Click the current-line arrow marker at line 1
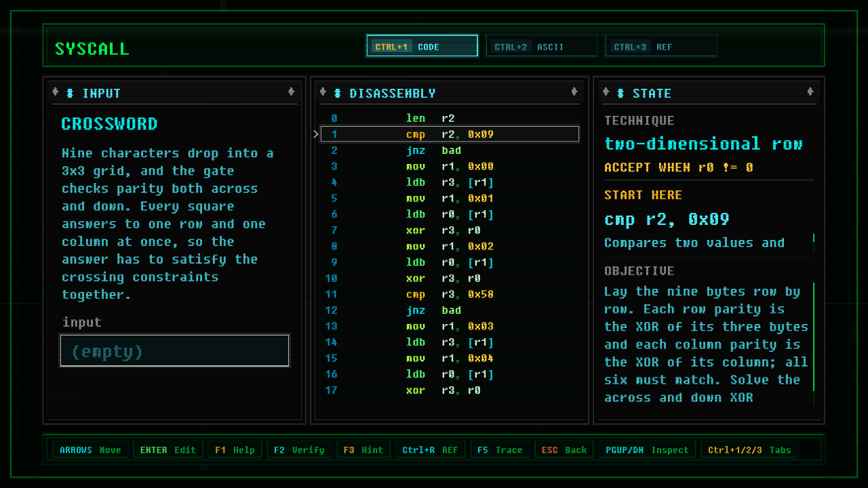The image size is (868, 488). pyautogui.click(x=316, y=134)
